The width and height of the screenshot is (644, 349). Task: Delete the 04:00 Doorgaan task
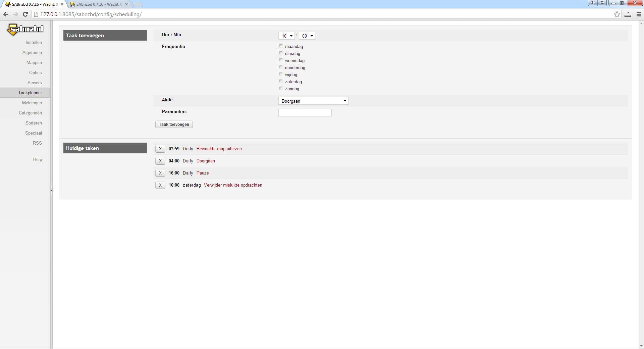(x=160, y=161)
